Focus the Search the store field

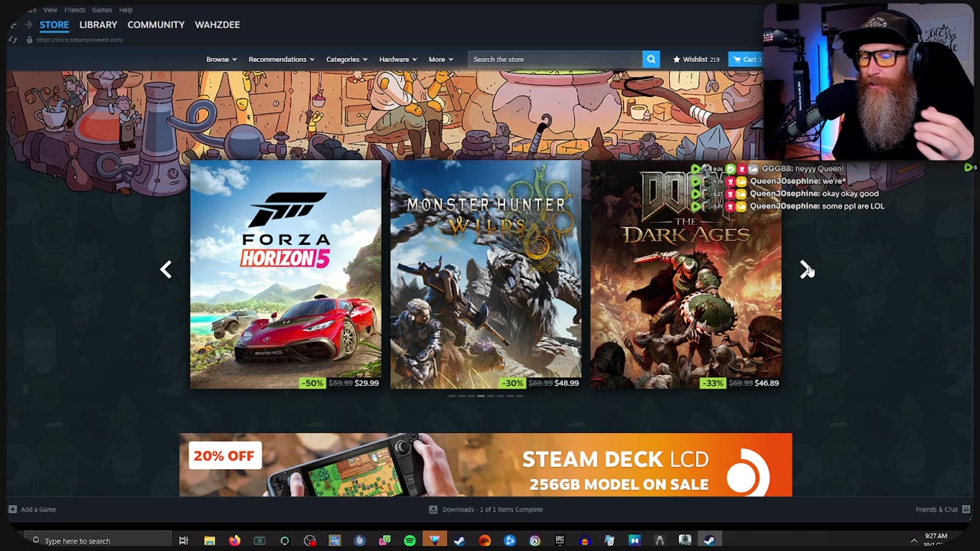point(555,59)
